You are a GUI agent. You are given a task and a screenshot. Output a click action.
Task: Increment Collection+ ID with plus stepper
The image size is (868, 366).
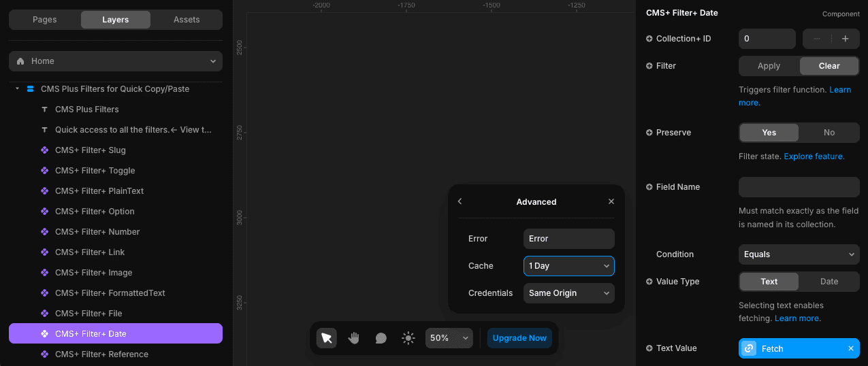[845, 39]
